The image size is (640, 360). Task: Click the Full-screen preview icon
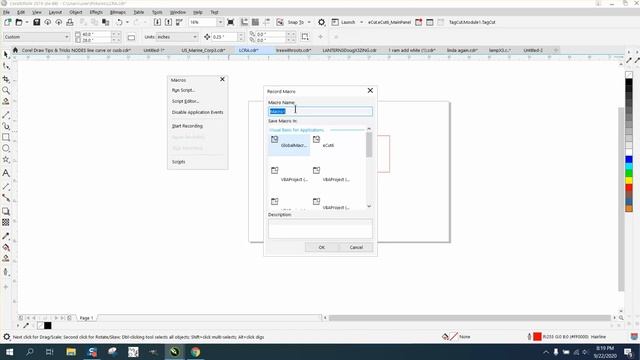point(231,22)
